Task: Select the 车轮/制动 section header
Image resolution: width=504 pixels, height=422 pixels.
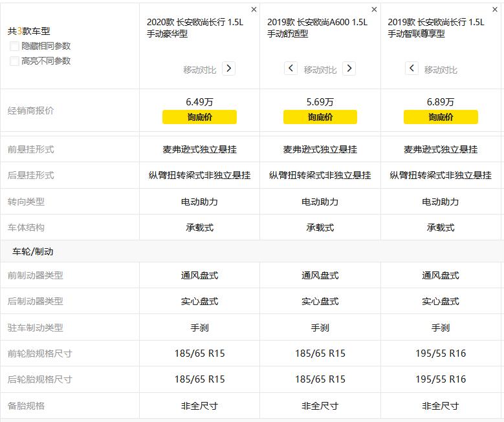Action: click(33, 251)
